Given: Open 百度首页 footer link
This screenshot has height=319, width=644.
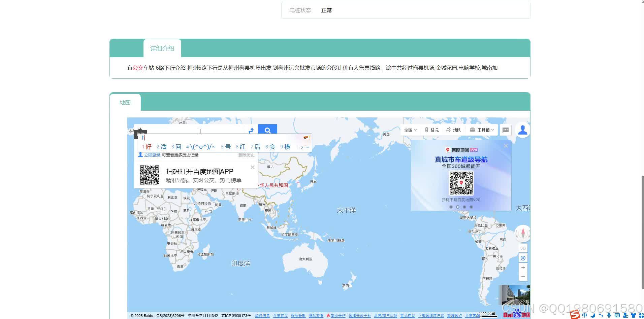Looking at the screenshot, I should tap(280, 316).
